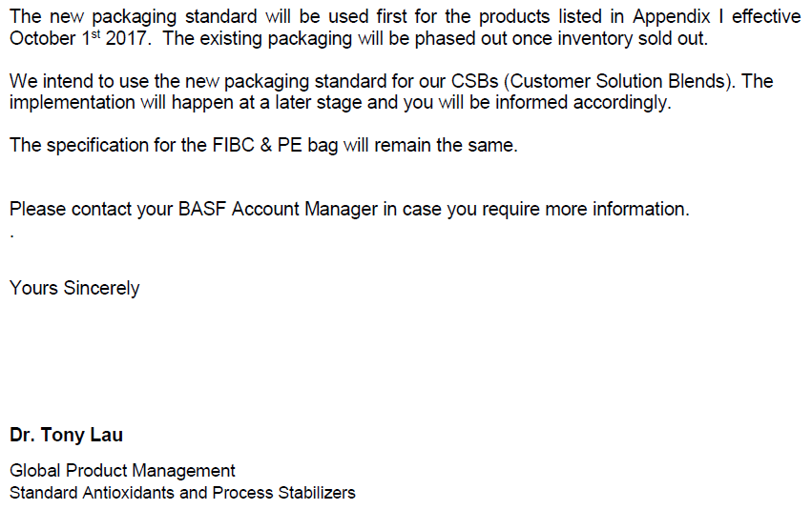Click the words 'new packaging standard' in first line
812x510 pixels.
154,16
